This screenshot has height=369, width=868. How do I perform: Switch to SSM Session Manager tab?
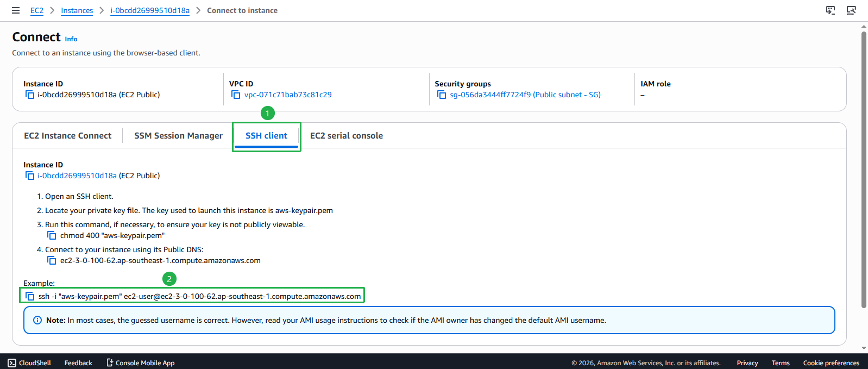[x=178, y=136]
